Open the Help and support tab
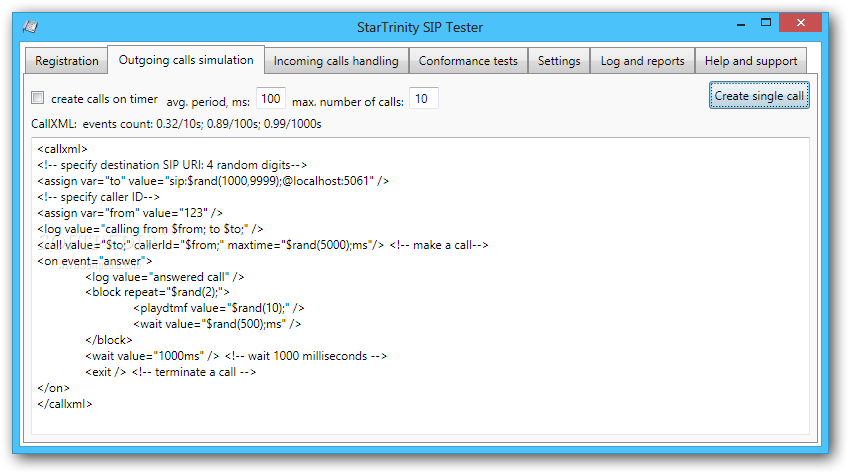Image resolution: width=849 pixels, height=474 pixels. 751,61
